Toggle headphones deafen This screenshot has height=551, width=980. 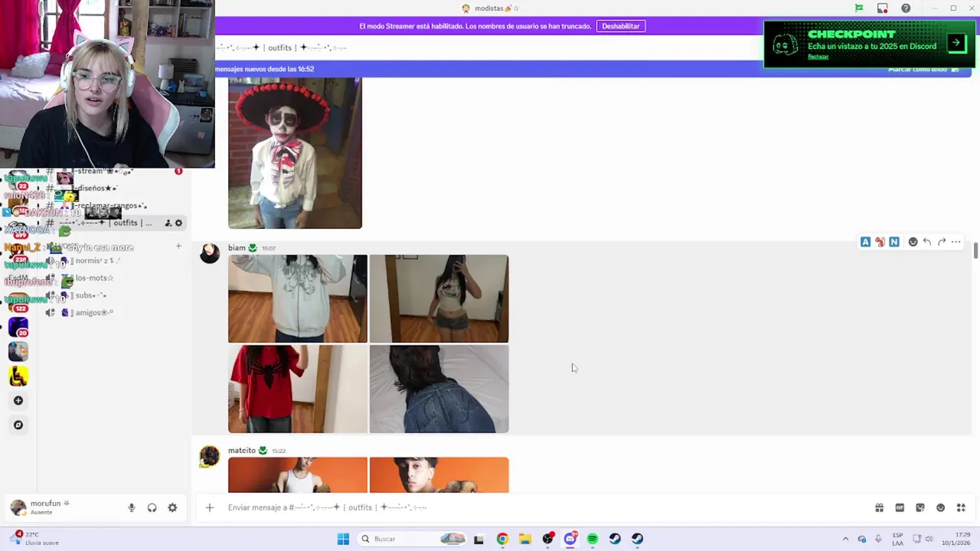pyautogui.click(x=152, y=507)
